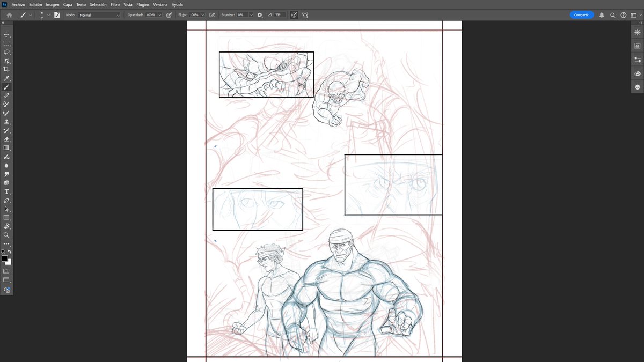Open notifications bell

pos(602,15)
